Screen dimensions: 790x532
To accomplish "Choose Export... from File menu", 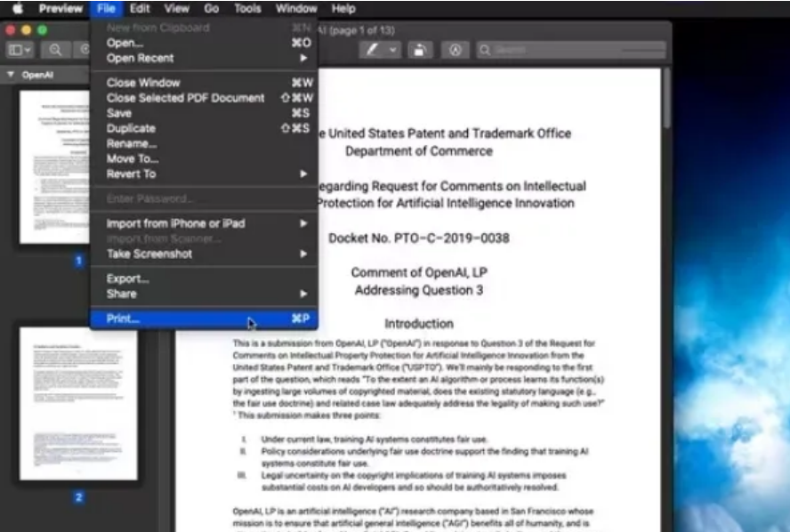I will pyautogui.click(x=204, y=278).
